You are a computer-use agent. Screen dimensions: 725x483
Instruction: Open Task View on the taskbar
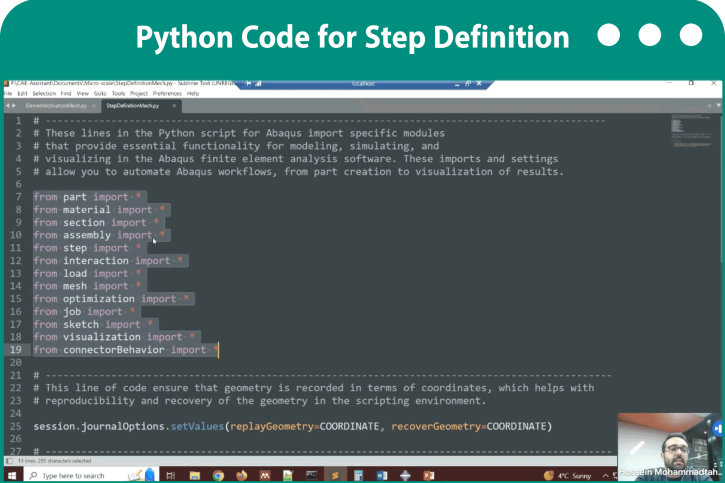pyautogui.click(x=171, y=475)
